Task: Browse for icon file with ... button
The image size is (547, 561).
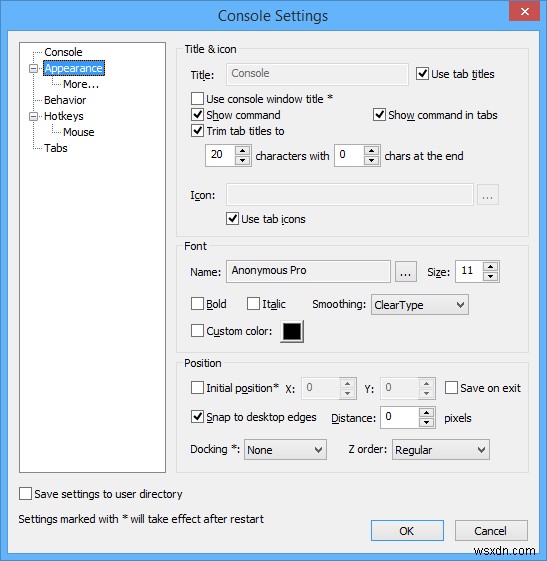Action: click(488, 195)
